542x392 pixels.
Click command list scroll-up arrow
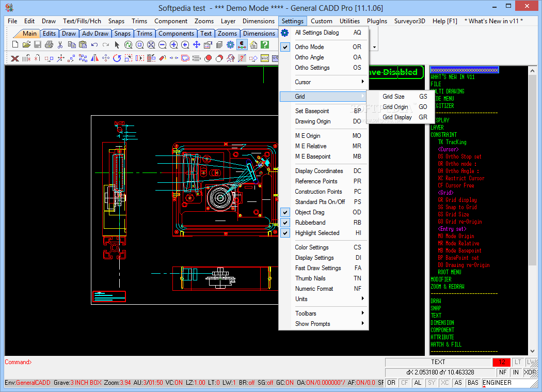click(532, 71)
